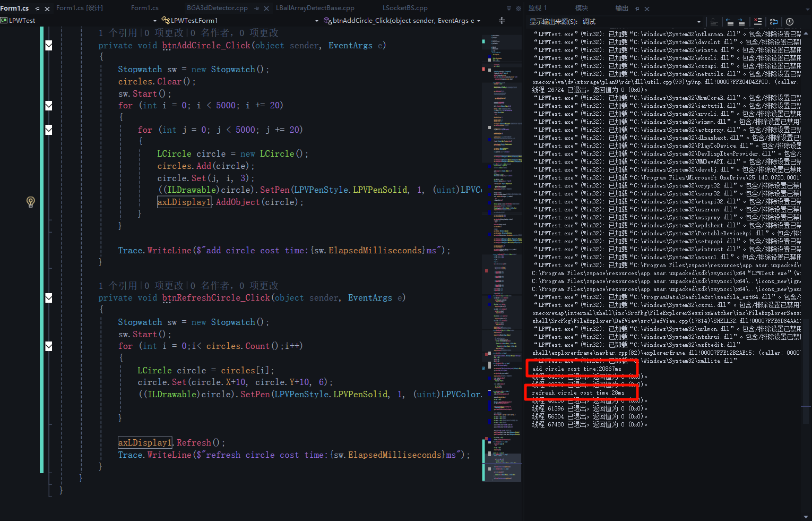Toggle word wrap in the output panel
The height and width of the screenshot is (521, 812).
(774, 22)
